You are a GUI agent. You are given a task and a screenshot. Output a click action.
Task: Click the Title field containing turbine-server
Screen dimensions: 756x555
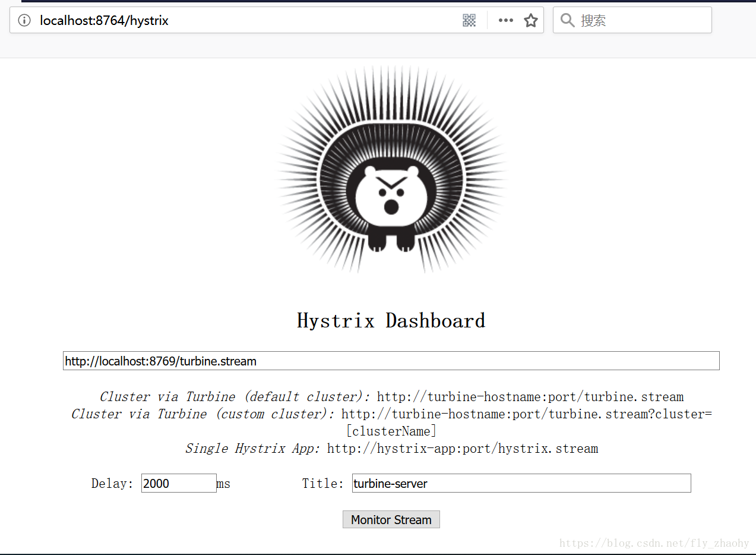[521, 483]
